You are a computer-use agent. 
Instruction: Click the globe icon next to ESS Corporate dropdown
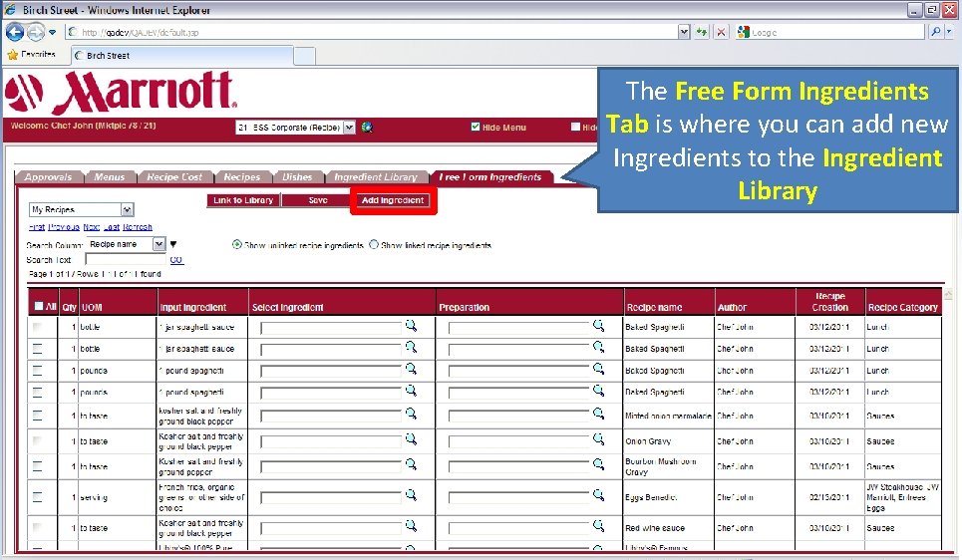tap(367, 128)
